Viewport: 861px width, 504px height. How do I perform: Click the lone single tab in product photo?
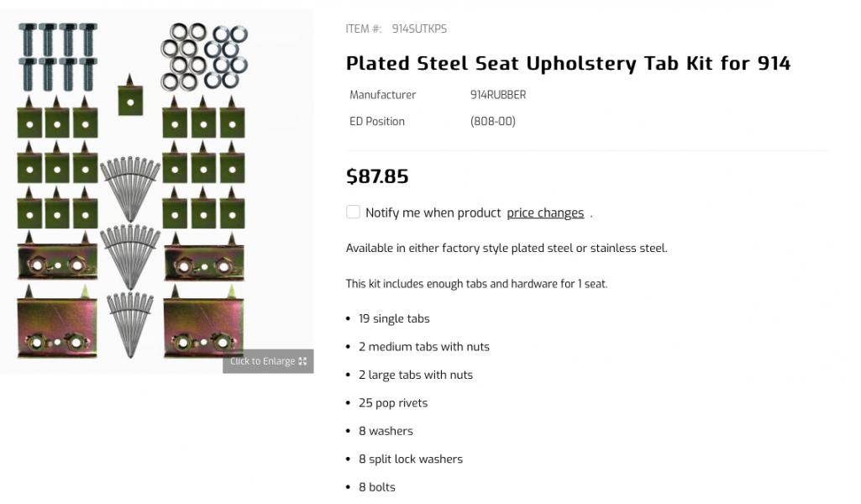(130, 96)
